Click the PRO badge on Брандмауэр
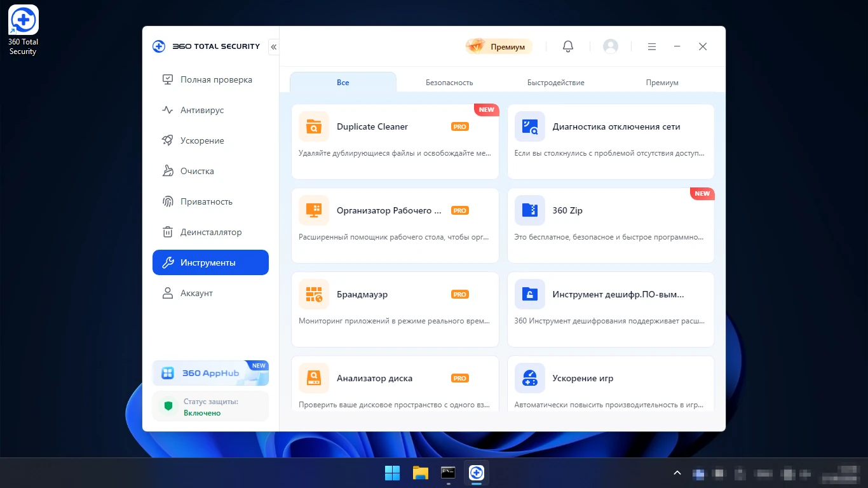This screenshot has width=868, height=488. point(460,294)
